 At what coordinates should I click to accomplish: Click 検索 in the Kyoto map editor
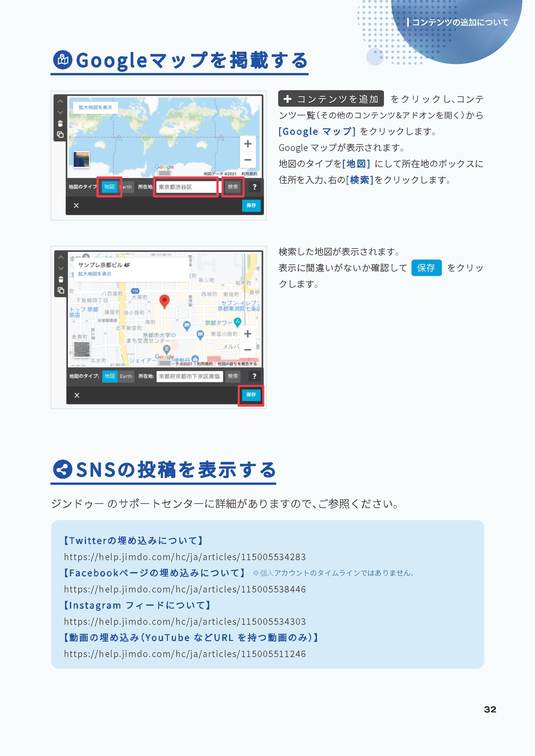click(x=233, y=376)
